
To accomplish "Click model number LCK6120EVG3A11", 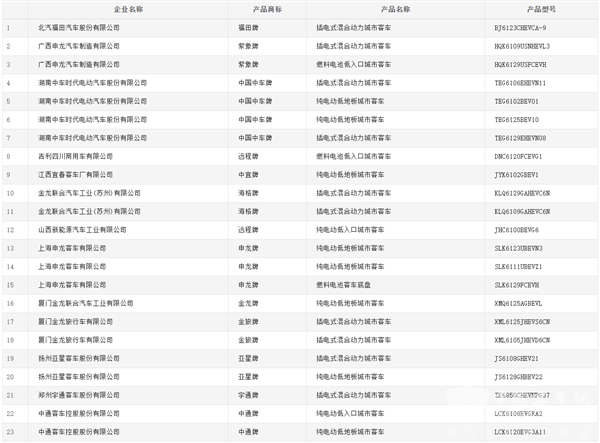I will coord(521,432).
